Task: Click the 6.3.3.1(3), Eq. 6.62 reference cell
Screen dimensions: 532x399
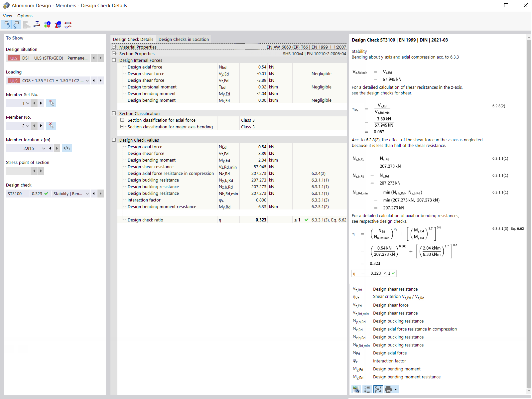Action: (x=329, y=220)
